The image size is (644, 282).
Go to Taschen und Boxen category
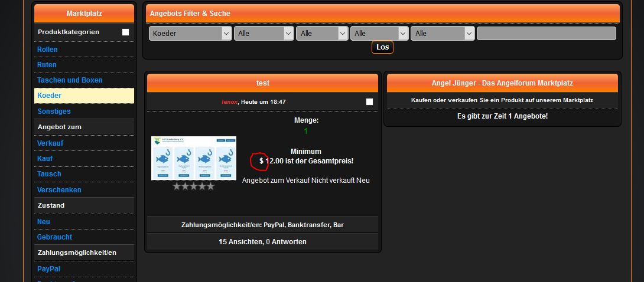click(x=70, y=80)
